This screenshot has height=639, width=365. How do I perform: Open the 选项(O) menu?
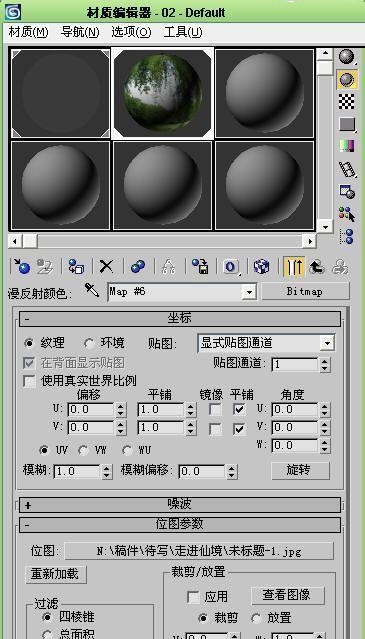point(131,32)
